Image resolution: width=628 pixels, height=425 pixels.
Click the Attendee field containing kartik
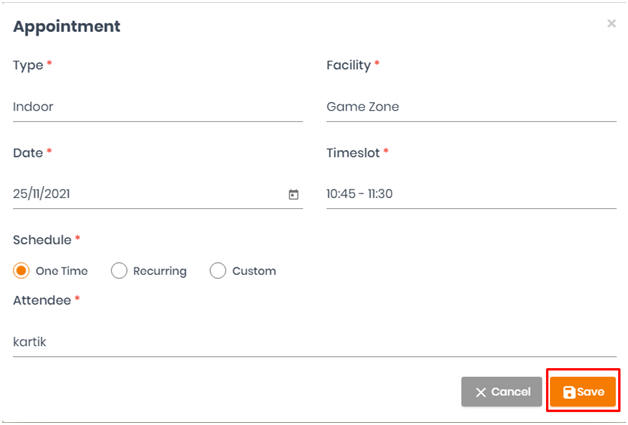click(x=314, y=342)
